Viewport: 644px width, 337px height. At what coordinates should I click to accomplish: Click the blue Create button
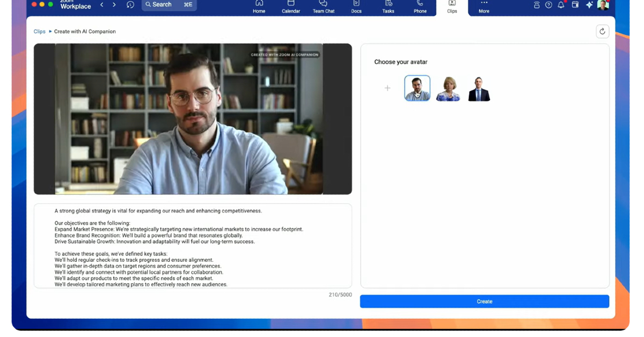pyautogui.click(x=484, y=302)
